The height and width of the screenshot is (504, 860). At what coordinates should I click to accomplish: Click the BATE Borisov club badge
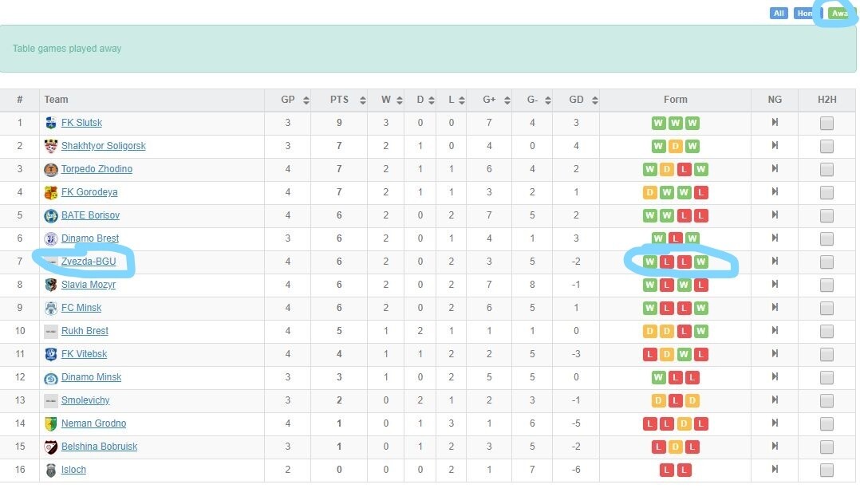[x=51, y=215]
